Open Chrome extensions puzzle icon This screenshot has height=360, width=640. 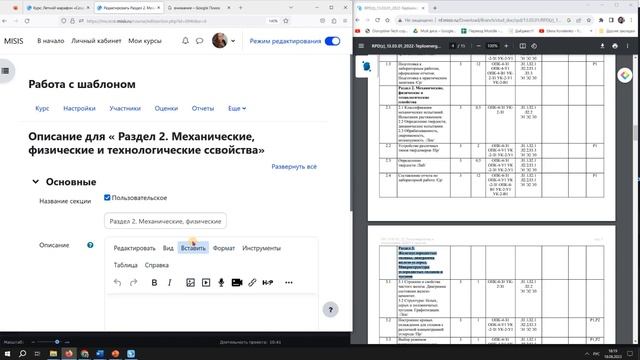(601, 20)
